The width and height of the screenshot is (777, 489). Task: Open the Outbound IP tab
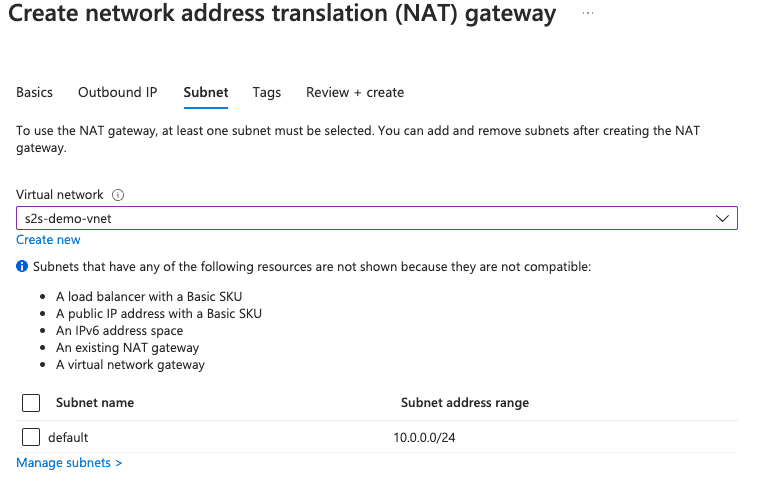[118, 92]
